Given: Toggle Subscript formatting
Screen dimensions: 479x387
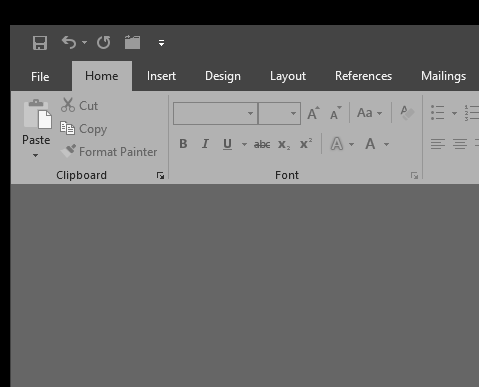Looking at the screenshot, I should pyautogui.click(x=284, y=144).
